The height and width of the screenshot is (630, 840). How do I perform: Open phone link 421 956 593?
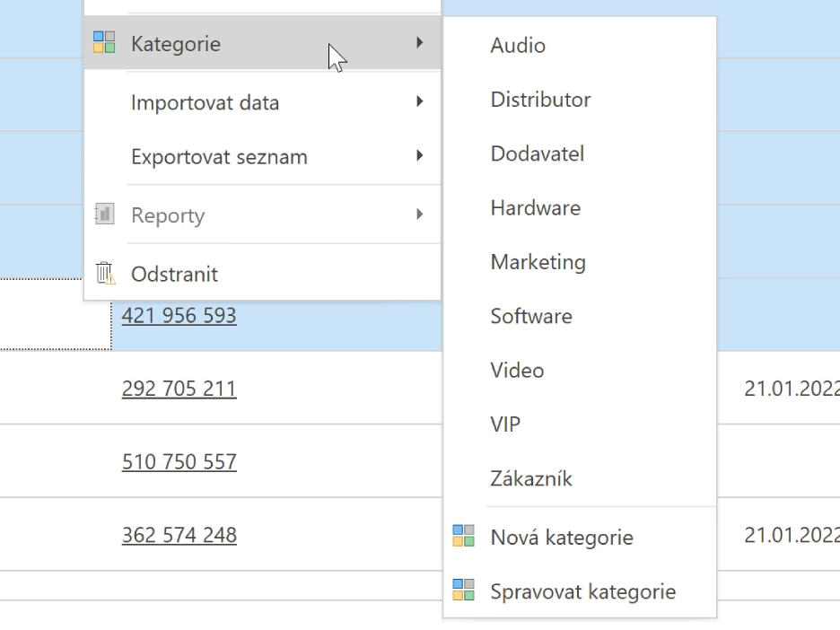tap(179, 315)
